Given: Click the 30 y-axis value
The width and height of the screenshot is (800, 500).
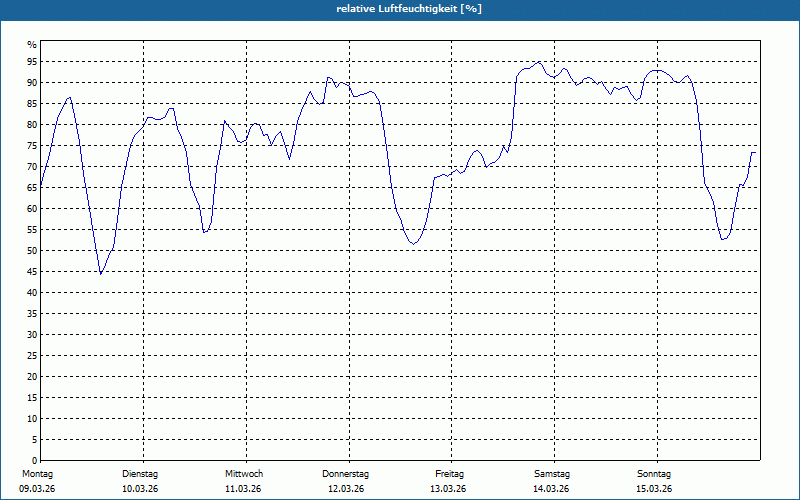Looking at the screenshot, I should (x=32, y=335).
